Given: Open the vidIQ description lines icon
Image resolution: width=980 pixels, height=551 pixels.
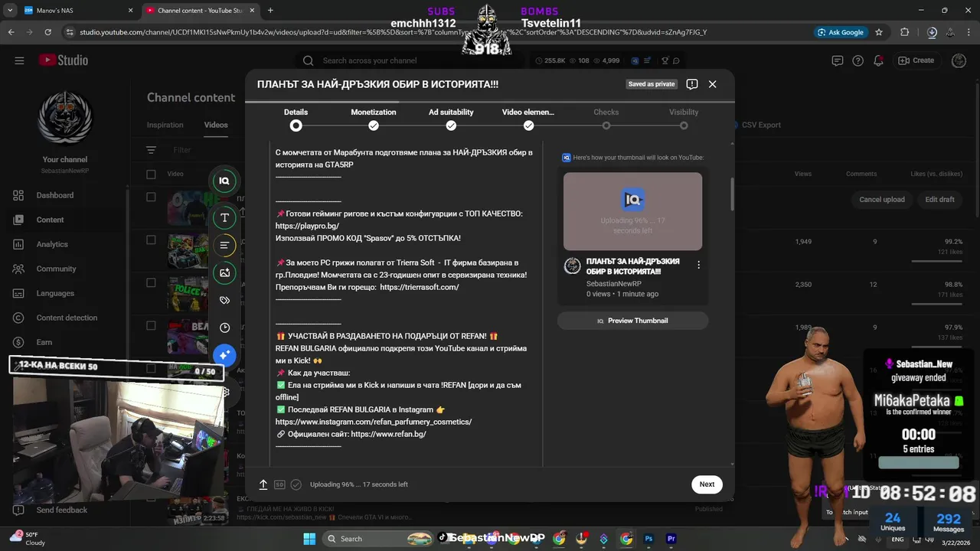Looking at the screenshot, I should click(224, 245).
